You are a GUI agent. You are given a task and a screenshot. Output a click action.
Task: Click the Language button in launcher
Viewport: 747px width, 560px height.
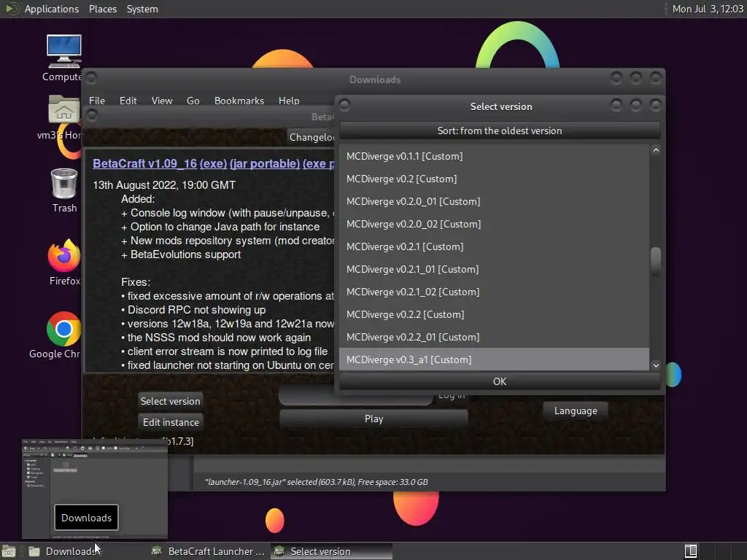click(x=576, y=411)
